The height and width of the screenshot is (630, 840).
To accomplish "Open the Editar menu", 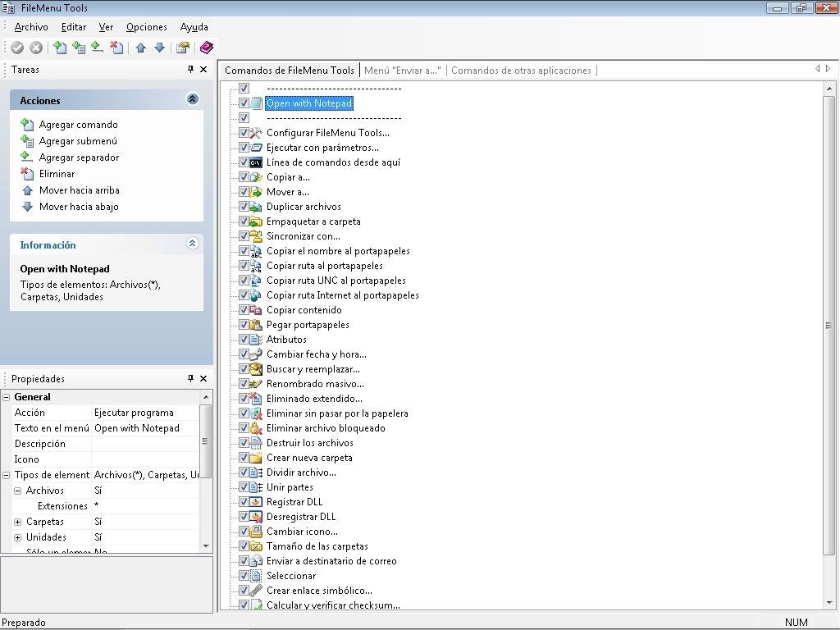I will (73, 27).
